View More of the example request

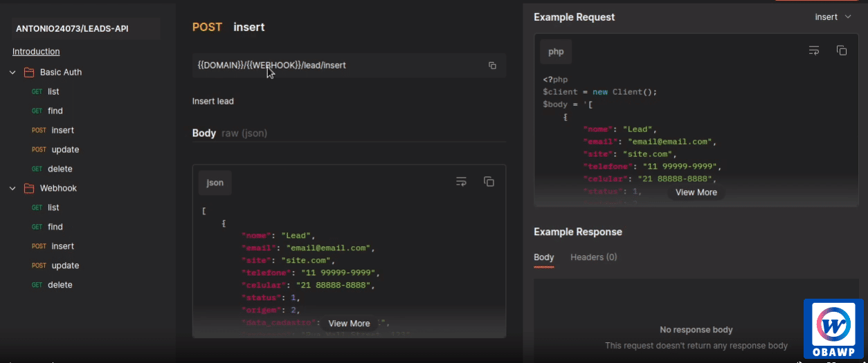tap(696, 192)
